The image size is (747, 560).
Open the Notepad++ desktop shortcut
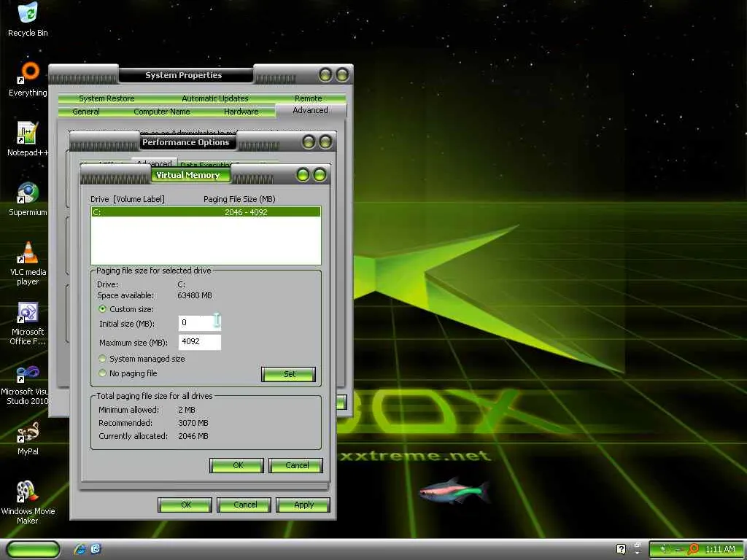click(28, 139)
